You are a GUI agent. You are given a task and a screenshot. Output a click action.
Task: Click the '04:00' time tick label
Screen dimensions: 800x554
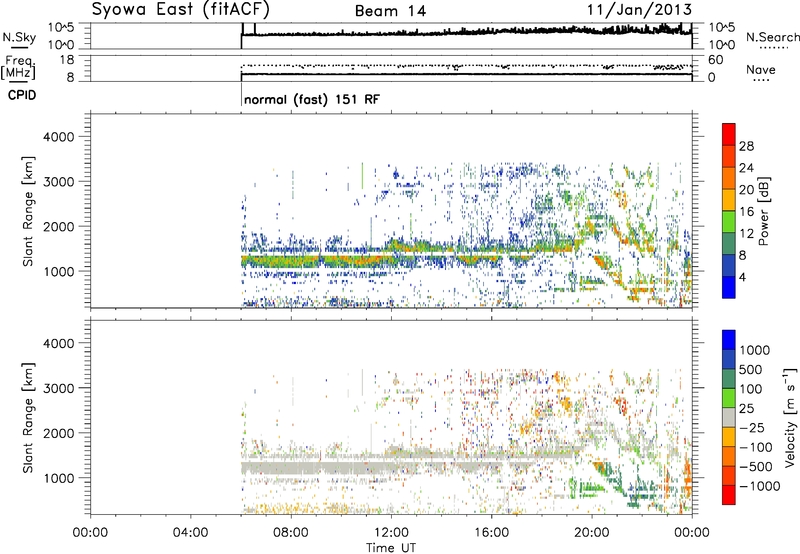[x=190, y=533]
